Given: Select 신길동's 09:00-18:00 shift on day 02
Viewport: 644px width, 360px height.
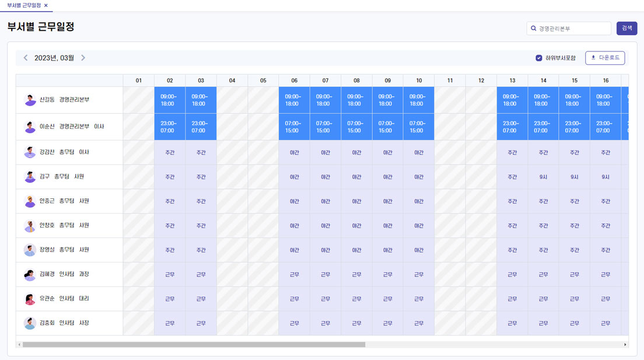Looking at the screenshot, I should coord(170,100).
